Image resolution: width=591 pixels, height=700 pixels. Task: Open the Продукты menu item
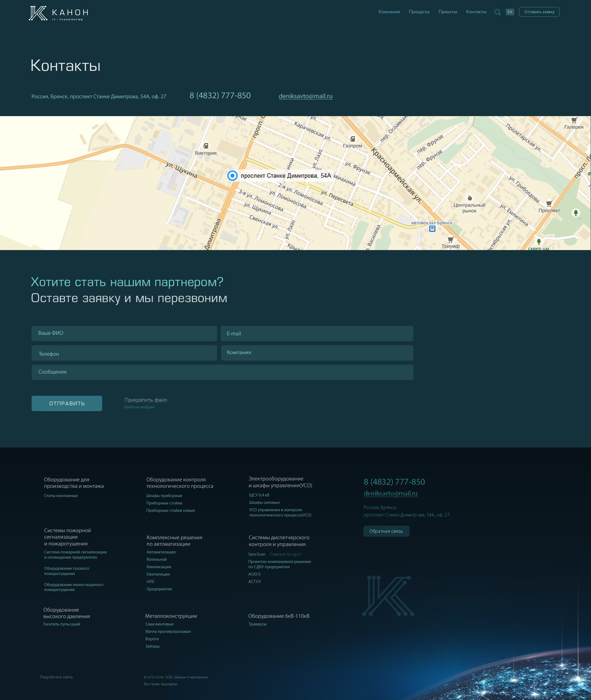419,12
